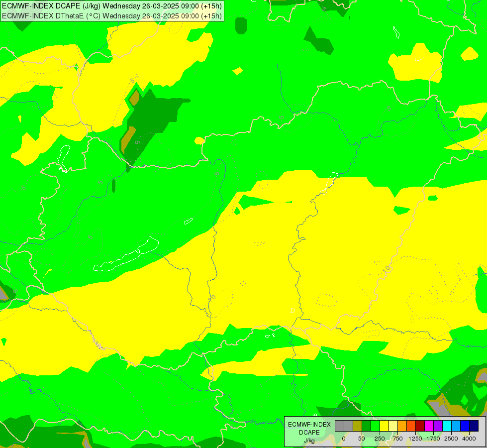Click the pure blue legend swatch
This screenshot has height=448, width=487.
coord(465,426)
